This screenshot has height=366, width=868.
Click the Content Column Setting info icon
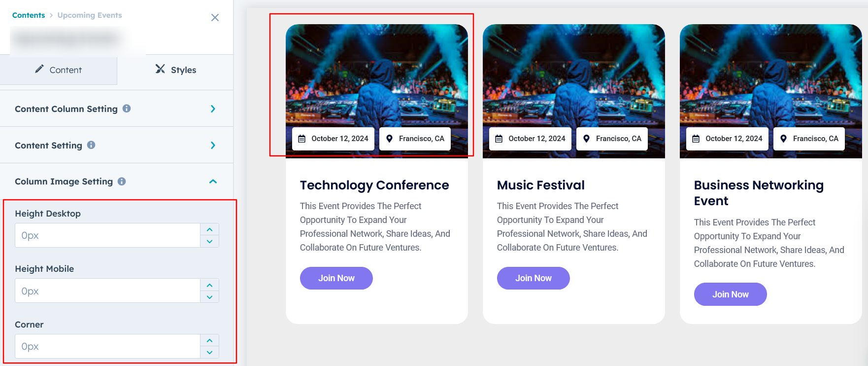click(x=127, y=109)
